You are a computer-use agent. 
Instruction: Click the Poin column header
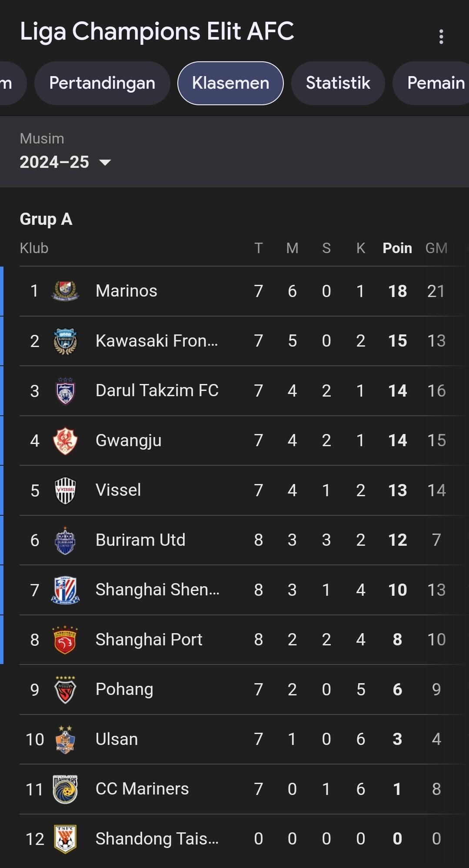click(x=397, y=248)
